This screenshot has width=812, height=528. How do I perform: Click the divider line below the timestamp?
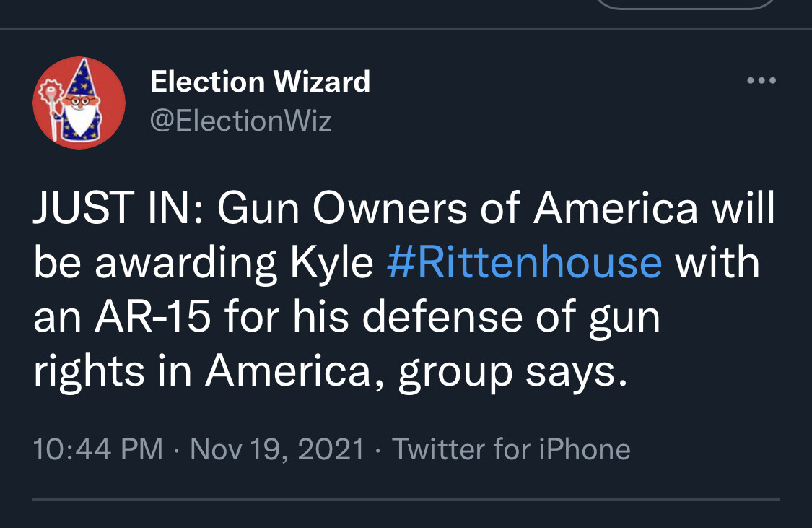click(x=406, y=499)
